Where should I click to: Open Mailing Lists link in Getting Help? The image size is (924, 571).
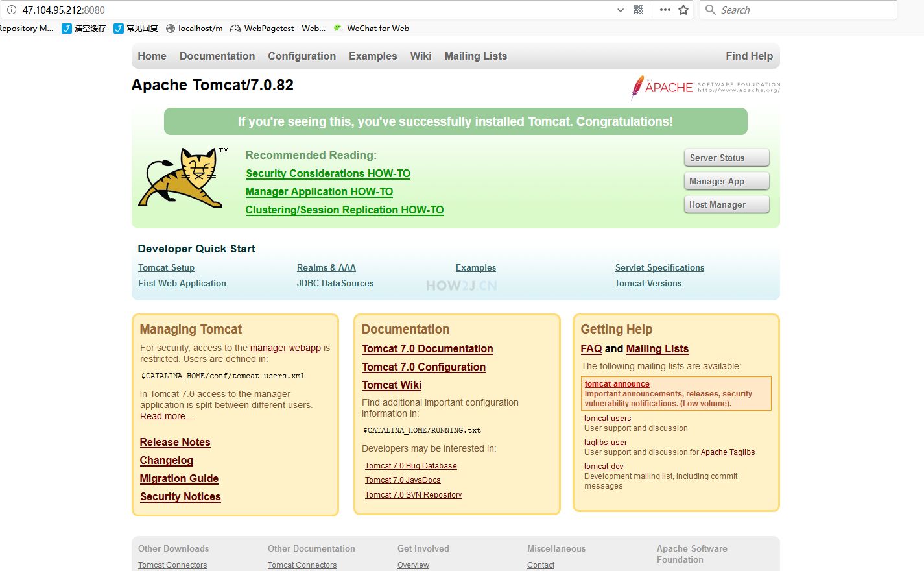pos(657,349)
